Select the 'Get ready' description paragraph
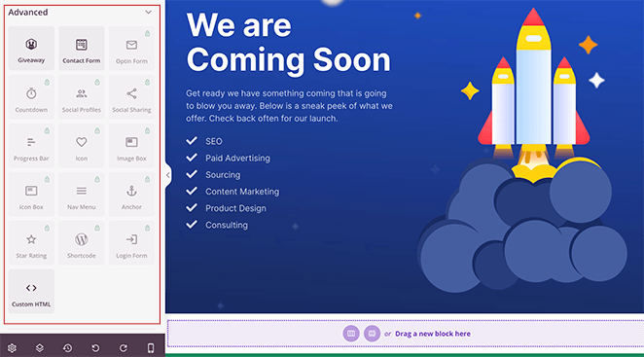Image resolution: width=644 pixels, height=357 pixels. [289, 106]
